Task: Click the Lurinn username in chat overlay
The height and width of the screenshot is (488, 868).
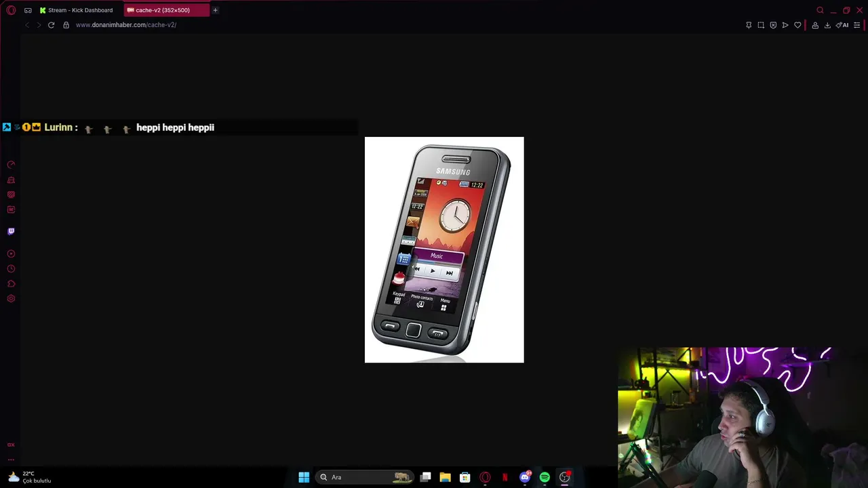Action: pos(58,127)
